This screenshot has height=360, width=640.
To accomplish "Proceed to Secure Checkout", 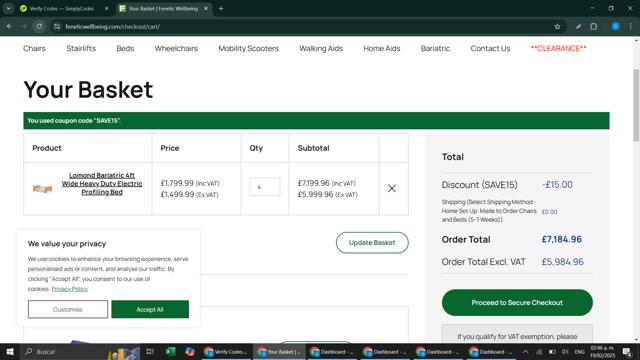I will click(x=517, y=302).
